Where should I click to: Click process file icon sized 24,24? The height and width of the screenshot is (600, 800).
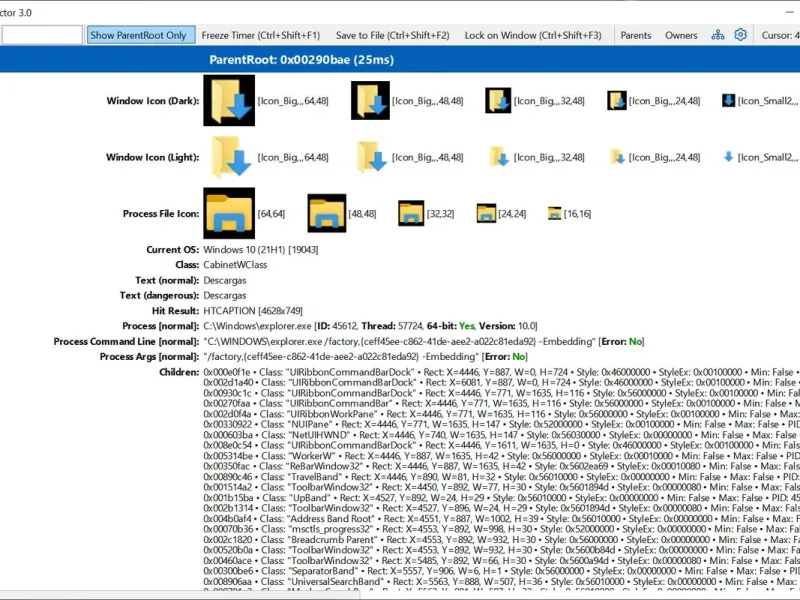coord(486,213)
